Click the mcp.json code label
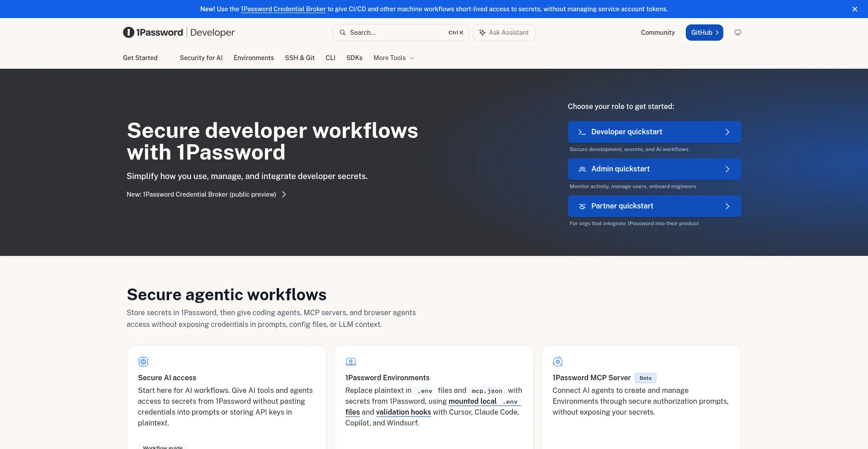Viewport: 868px width, 449px height. (487, 391)
